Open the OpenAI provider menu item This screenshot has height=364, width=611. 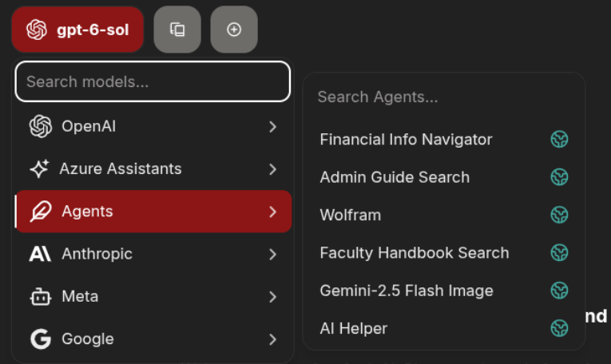tap(153, 127)
